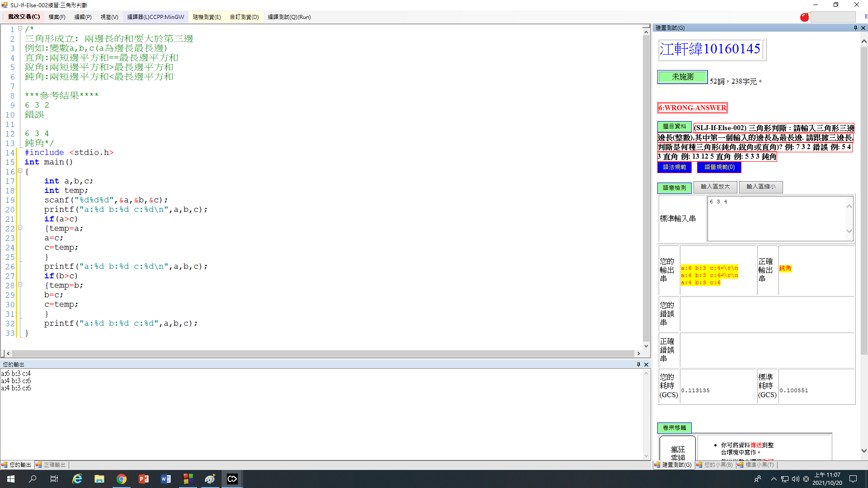The width and height of the screenshot is (868, 488).
Task: Click the 輸入區放大 button to enlarge input area
Action: [715, 187]
